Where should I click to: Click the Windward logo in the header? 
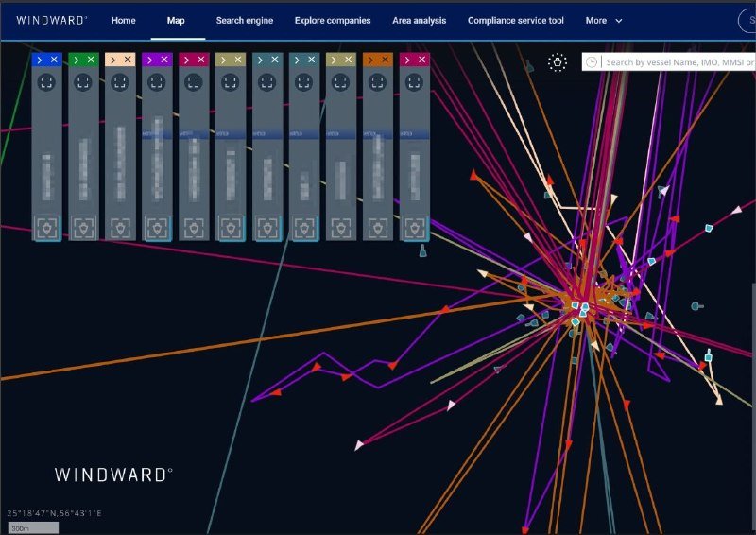click(x=52, y=20)
